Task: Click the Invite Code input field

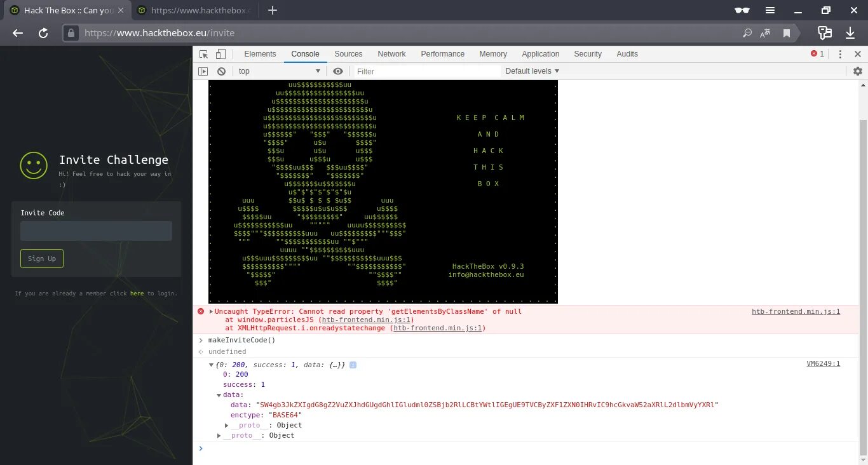Action: click(x=96, y=231)
